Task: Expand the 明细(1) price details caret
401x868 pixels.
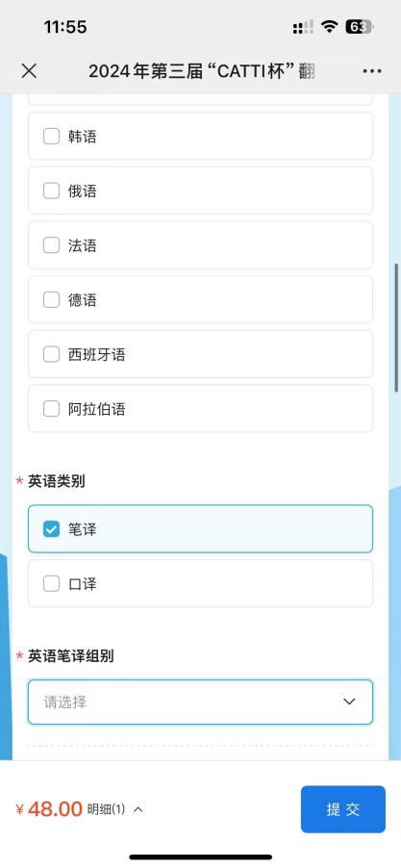Action: [x=138, y=809]
